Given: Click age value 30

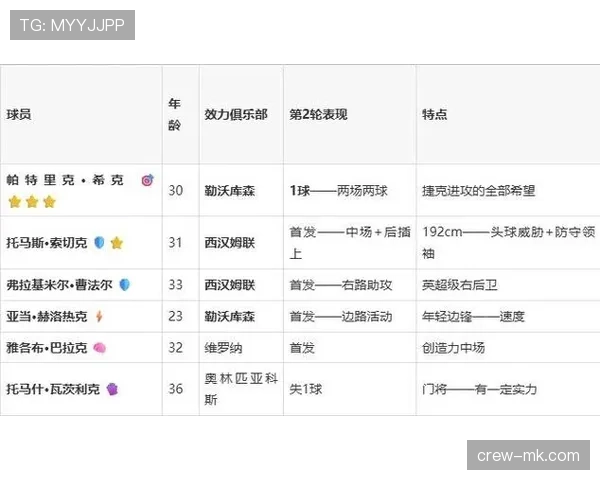Looking at the screenshot, I should [175, 190].
